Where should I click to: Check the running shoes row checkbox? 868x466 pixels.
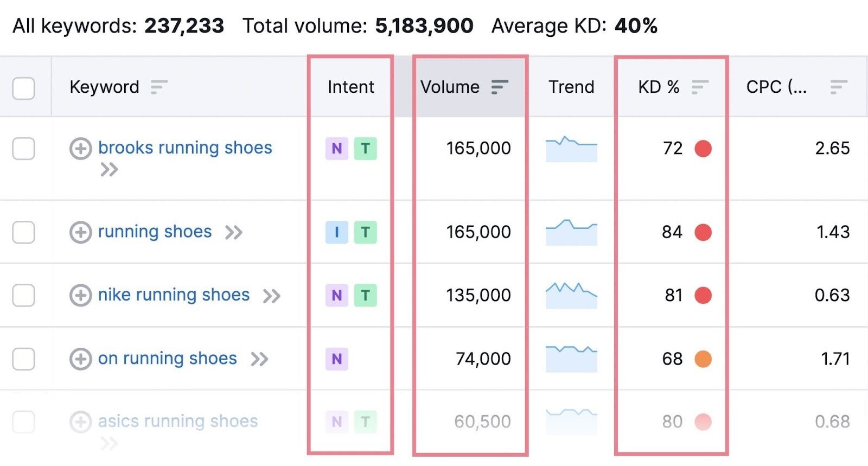pos(24,232)
